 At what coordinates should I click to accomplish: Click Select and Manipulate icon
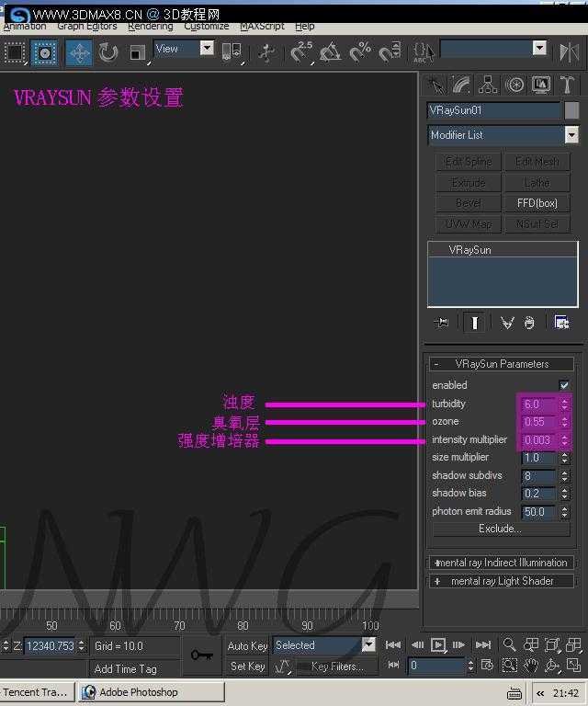click(x=266, y=52)
